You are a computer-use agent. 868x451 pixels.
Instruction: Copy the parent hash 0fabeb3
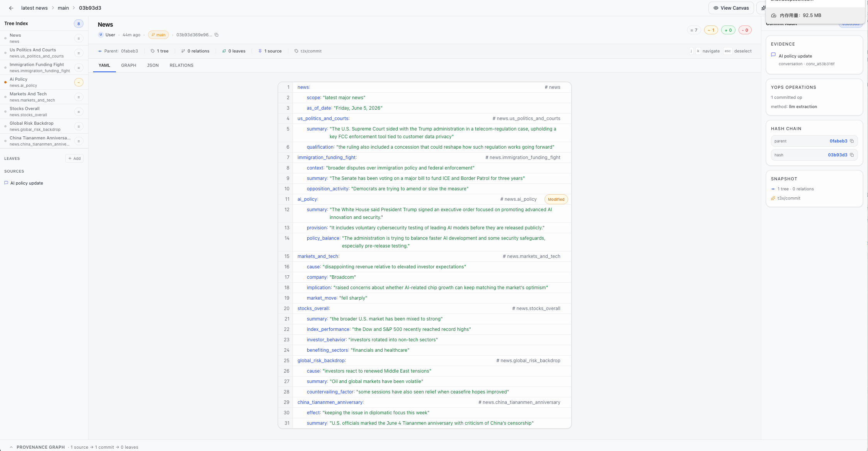pos(852,141)
